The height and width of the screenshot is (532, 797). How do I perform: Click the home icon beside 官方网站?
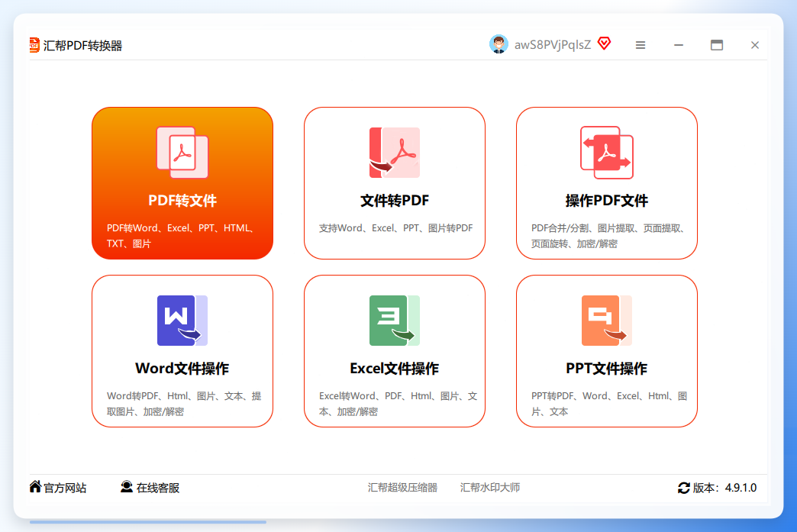(x=35, y=487)
